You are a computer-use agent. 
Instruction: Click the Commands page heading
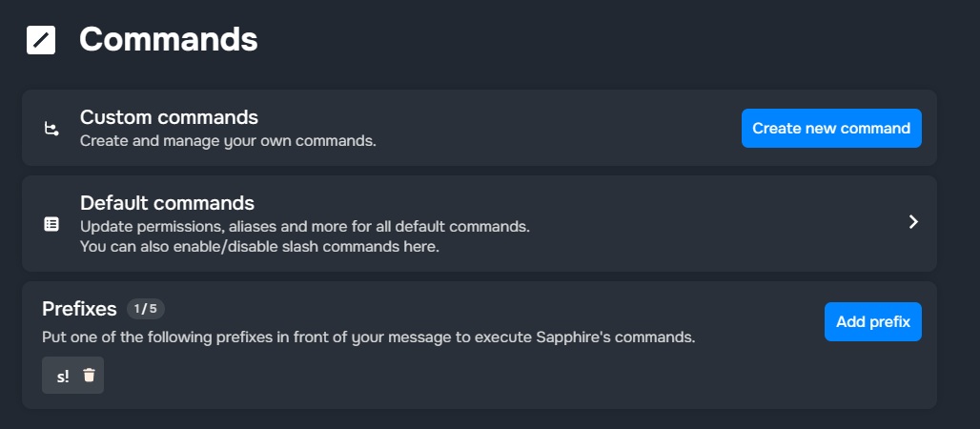[168, 39]
